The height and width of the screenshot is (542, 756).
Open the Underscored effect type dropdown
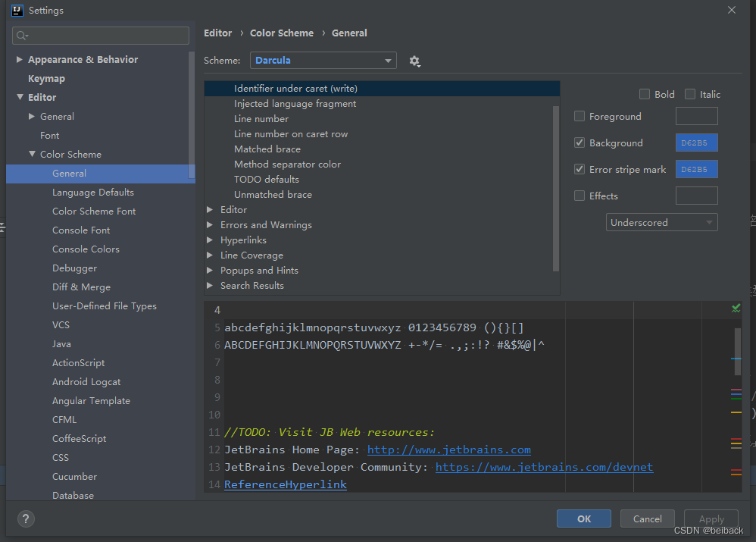661,223
